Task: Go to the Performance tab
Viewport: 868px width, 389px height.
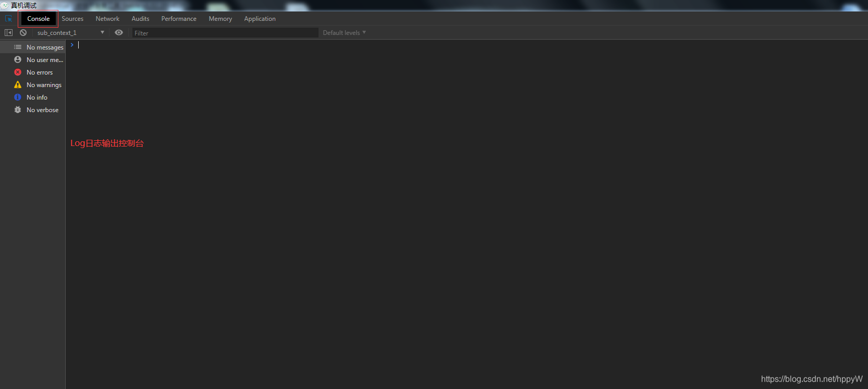Action: [179, 19]
